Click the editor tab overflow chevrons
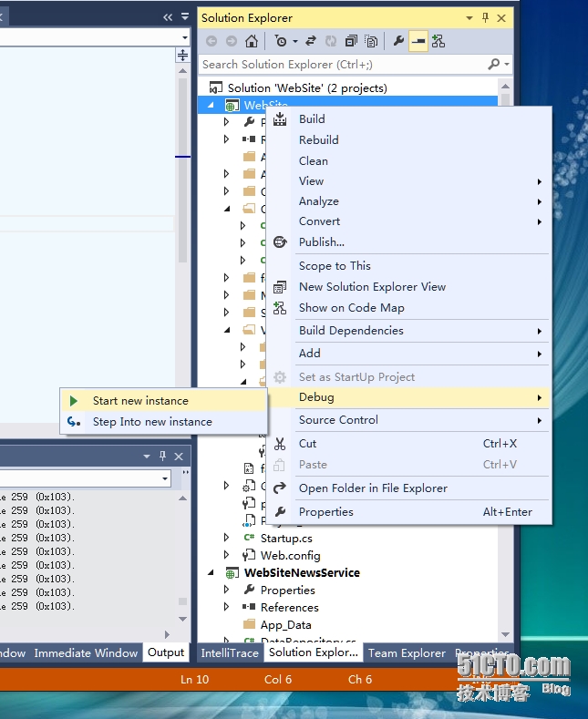Image resolution: width=588 pixels, height=719 pixels. [168, 17]
